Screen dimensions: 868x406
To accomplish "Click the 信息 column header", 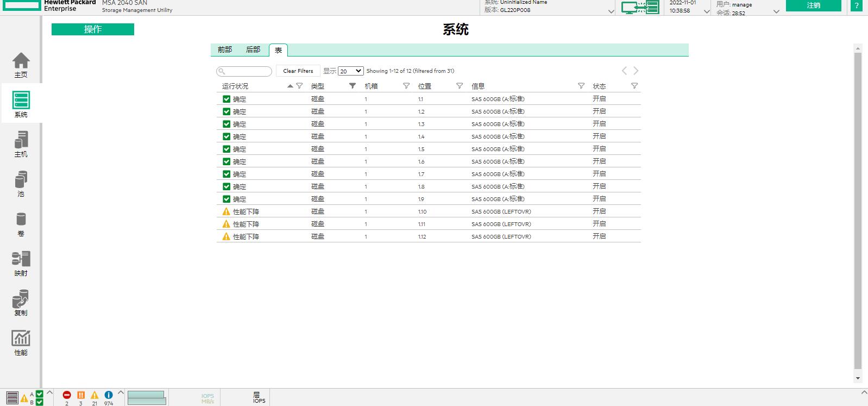I will point(478,86).
